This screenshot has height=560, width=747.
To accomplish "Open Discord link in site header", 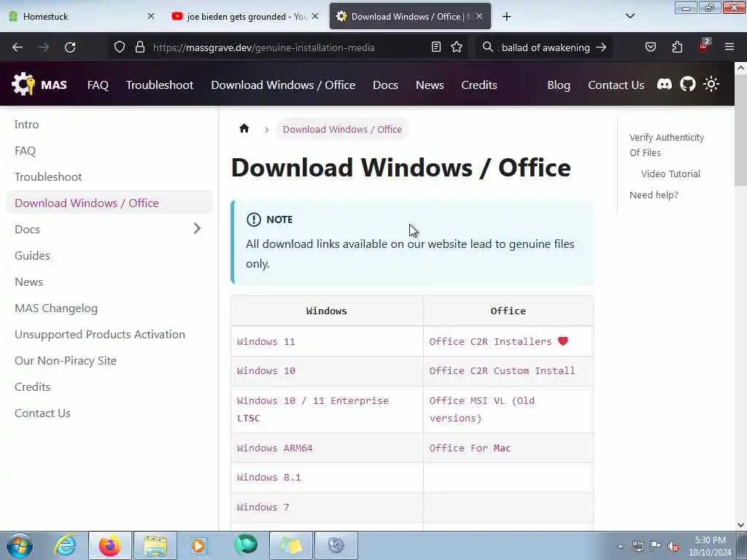I will point(664,85).
